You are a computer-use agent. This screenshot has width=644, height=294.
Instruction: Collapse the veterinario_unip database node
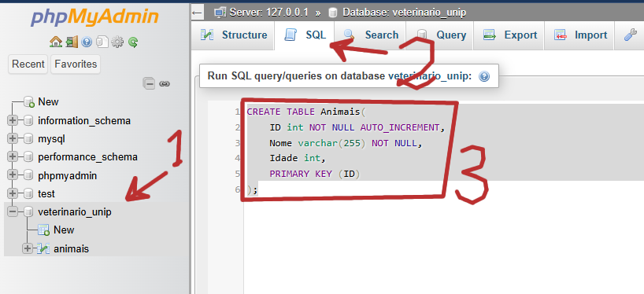(x=13, y=211)
